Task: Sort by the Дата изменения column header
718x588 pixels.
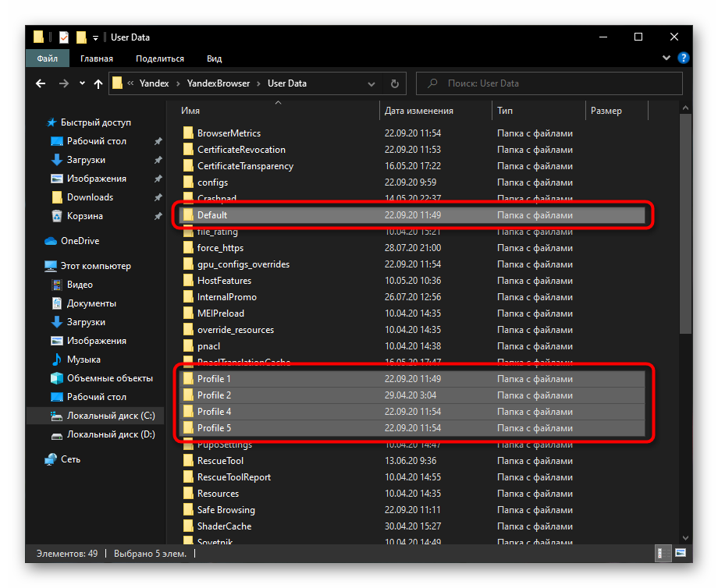Action: [419, 111]
